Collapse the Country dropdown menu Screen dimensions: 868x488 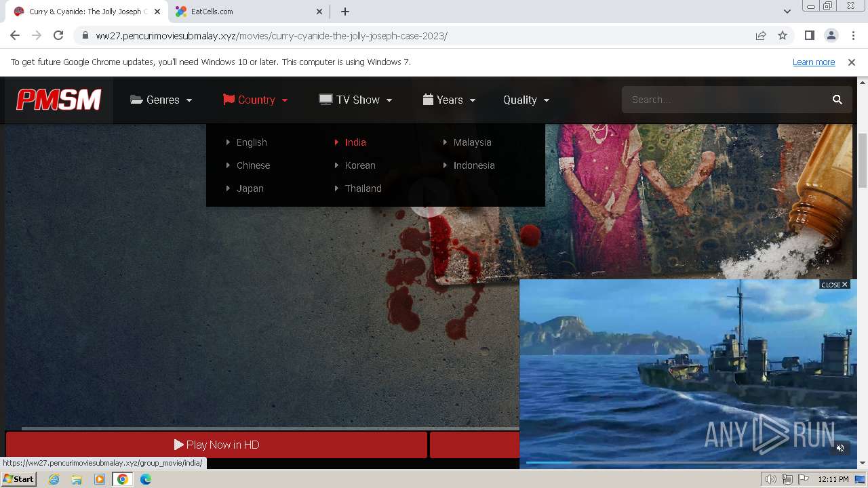click(x=255, y=100)
